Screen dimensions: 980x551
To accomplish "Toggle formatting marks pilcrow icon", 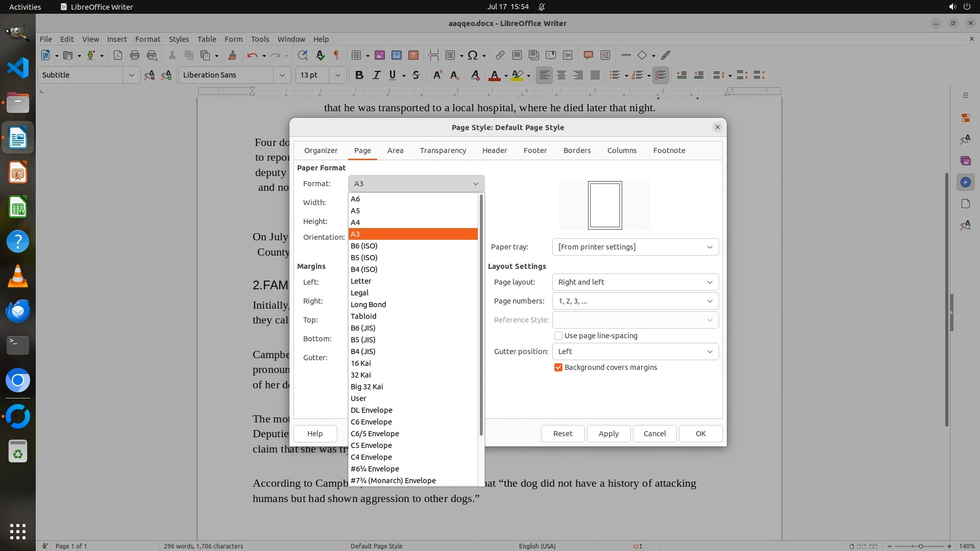I will tap(336, 55).
